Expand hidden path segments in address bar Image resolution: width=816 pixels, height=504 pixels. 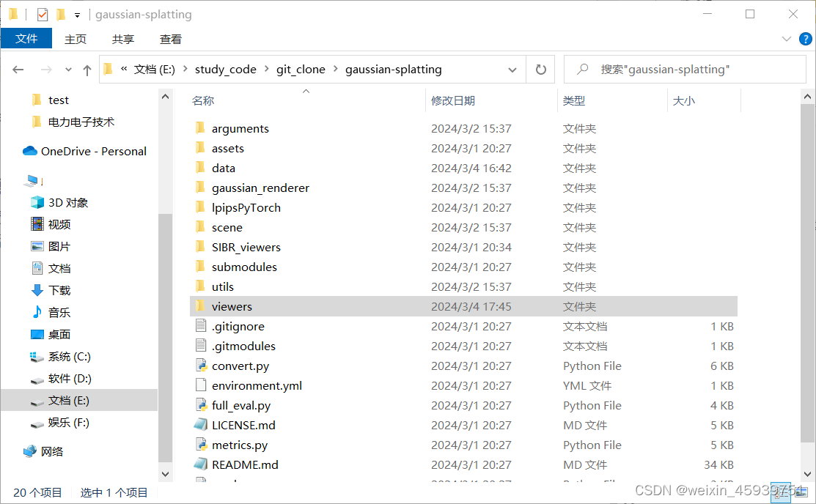[x=124, y=69]
